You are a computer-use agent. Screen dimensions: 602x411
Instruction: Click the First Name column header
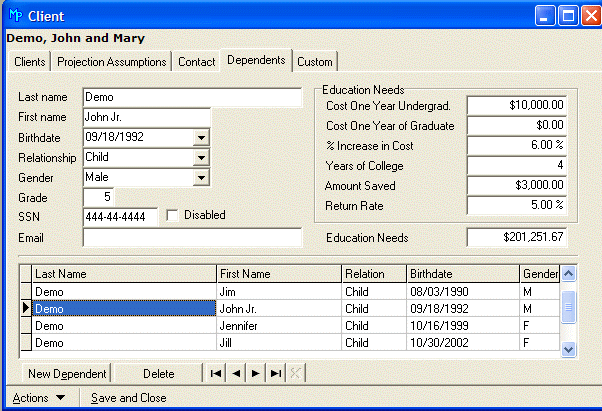click(279, 274)
